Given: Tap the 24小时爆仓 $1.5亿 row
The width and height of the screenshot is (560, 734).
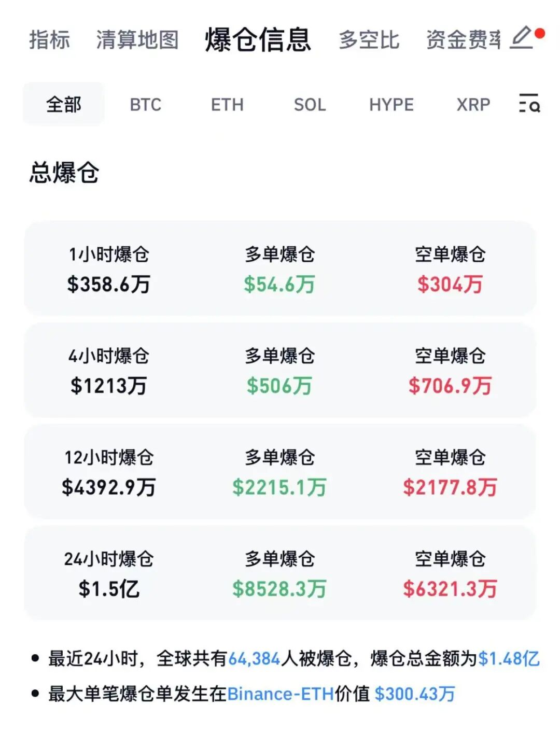Looking at the screenshot, I should tap(280, 573).
